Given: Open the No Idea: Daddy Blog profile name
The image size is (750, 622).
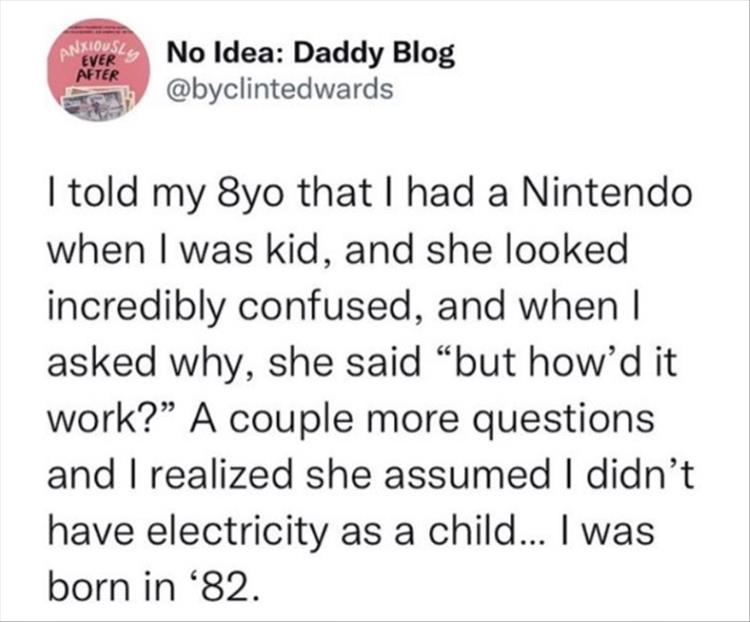Looking at the screenshot, I should click(x=309, y=53).
